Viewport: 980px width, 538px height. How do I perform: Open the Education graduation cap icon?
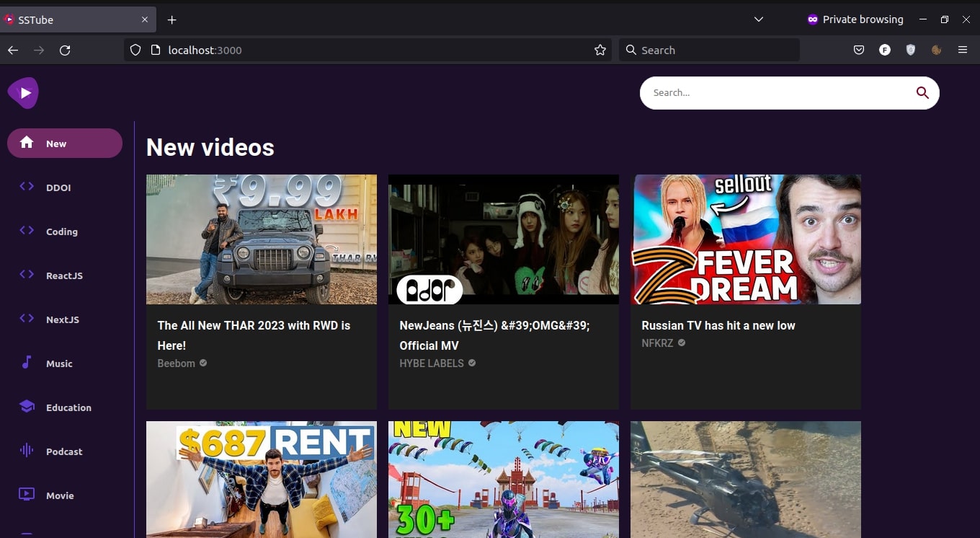pos(27,407)
